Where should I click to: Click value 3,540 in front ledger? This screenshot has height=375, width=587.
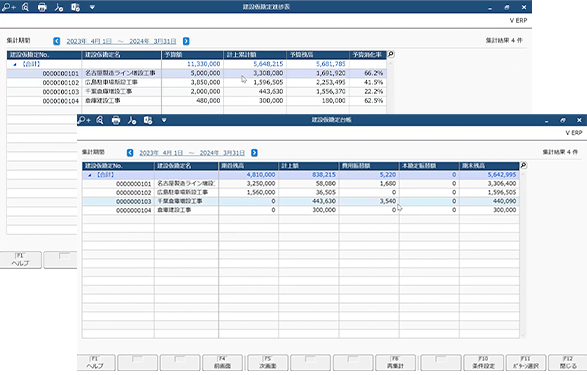pyautogui.click(x=388, y=201)
